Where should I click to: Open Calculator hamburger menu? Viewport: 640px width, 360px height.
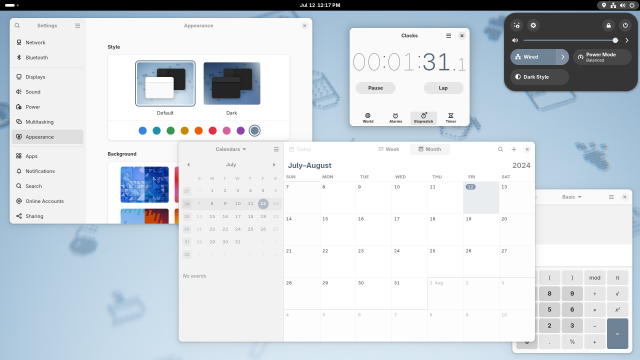pos(611,197)
